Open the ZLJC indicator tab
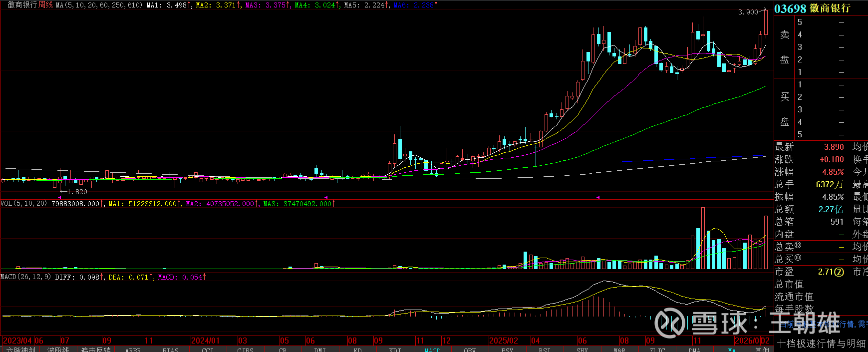This screenshot has width=868, height=352. [657, 350]
